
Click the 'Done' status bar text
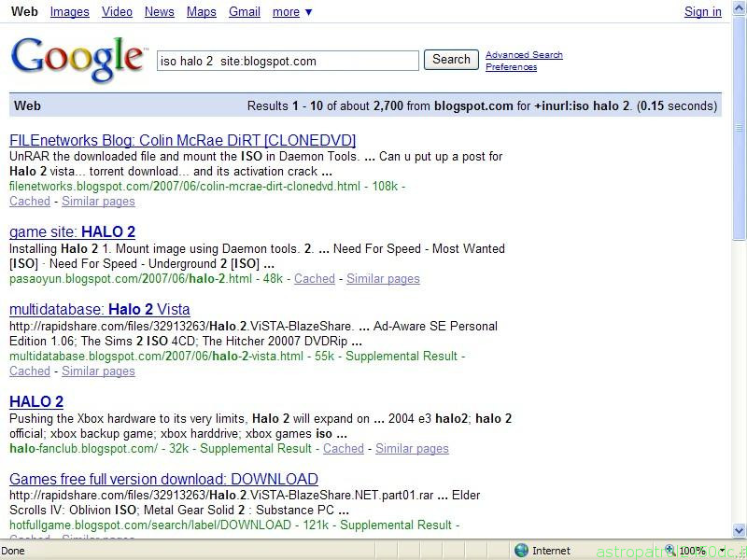13,551
